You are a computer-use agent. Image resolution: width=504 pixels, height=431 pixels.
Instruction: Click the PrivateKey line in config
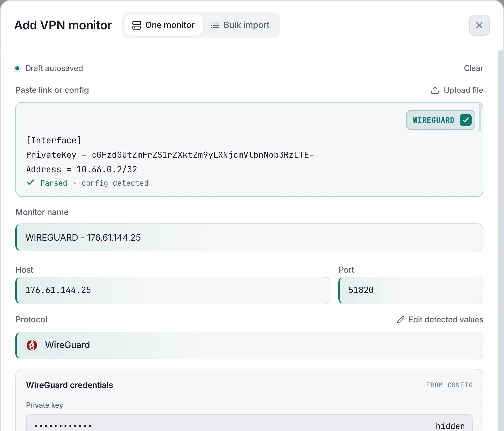coord(170,155)
